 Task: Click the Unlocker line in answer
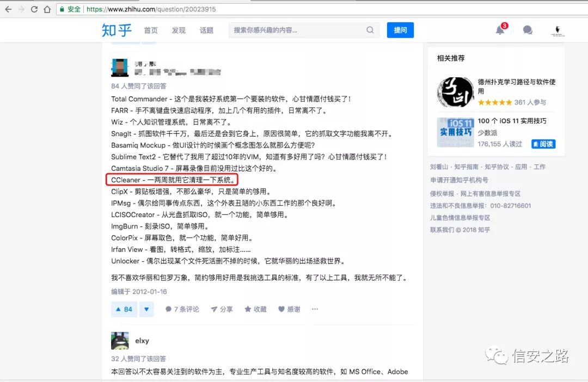tap(229, 261)
